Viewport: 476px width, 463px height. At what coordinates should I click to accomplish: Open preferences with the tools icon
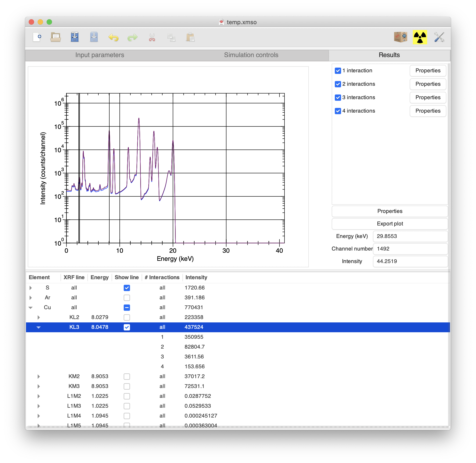(x=439, y=37)
